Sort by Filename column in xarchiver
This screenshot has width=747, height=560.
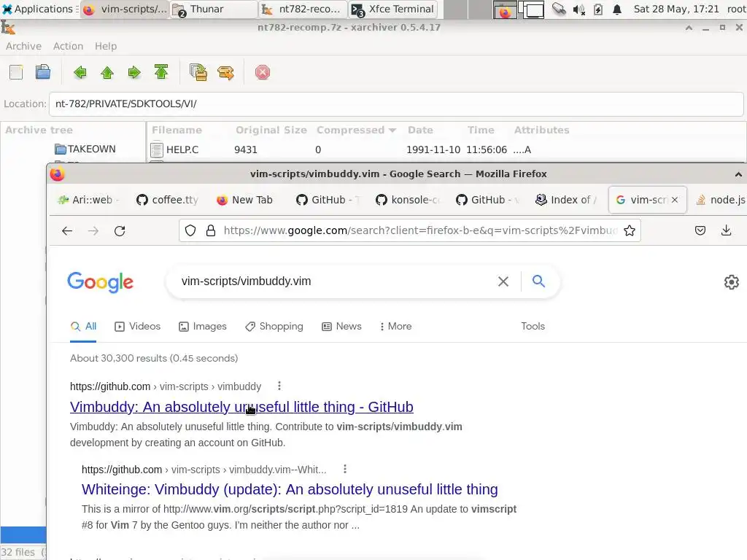point(177,130)
